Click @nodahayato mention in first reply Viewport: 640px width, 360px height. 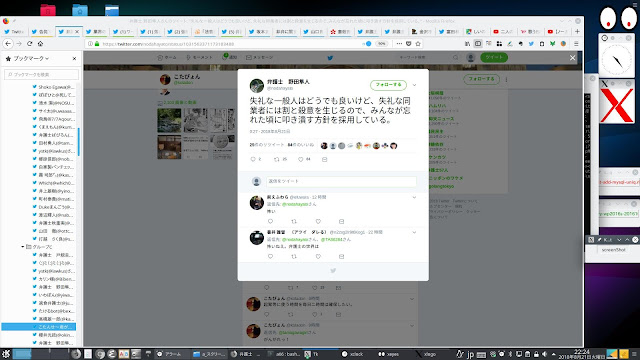point(295,204)
